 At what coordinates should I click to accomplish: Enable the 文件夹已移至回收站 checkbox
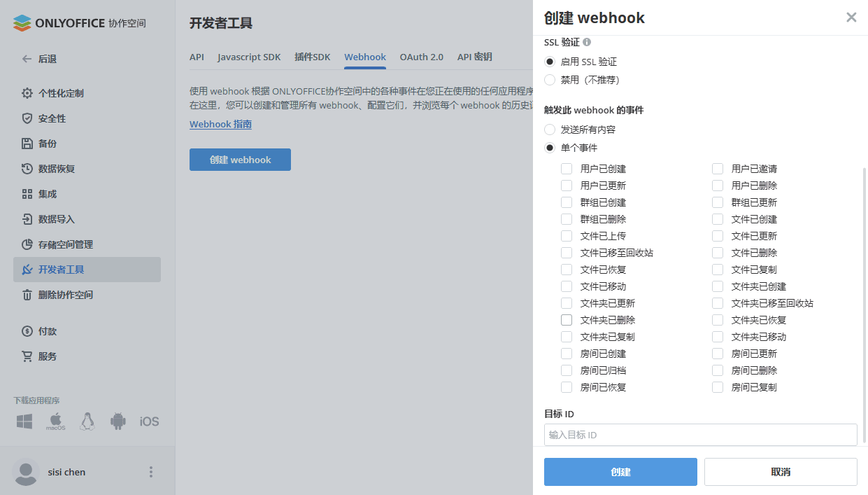click(718, 303)
